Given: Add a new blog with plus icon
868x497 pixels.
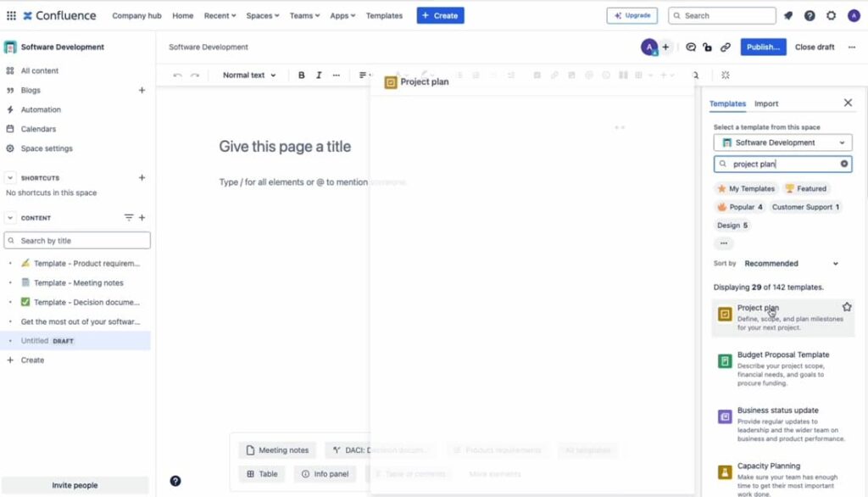Looking at the screenshot, I should [142, 90].
